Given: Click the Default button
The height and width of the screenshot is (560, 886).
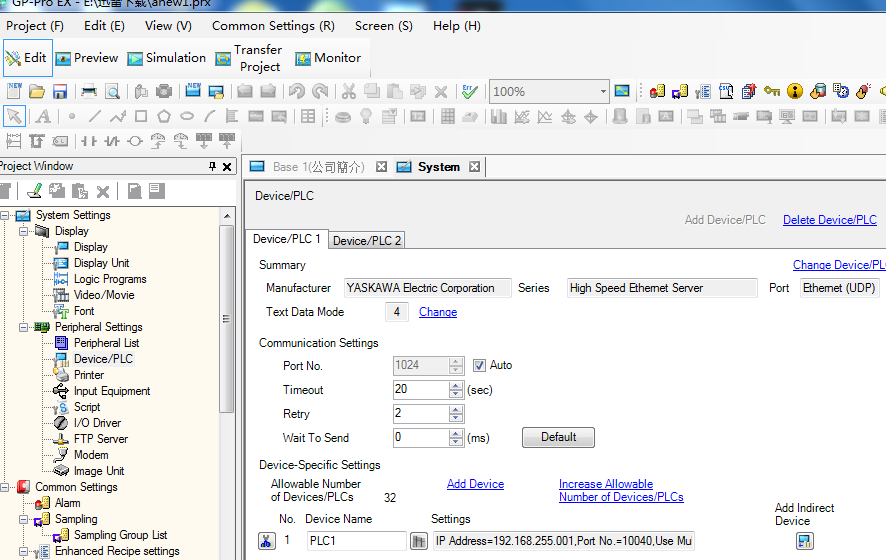Looking at the screenshot, I should [x=558, y=437].
